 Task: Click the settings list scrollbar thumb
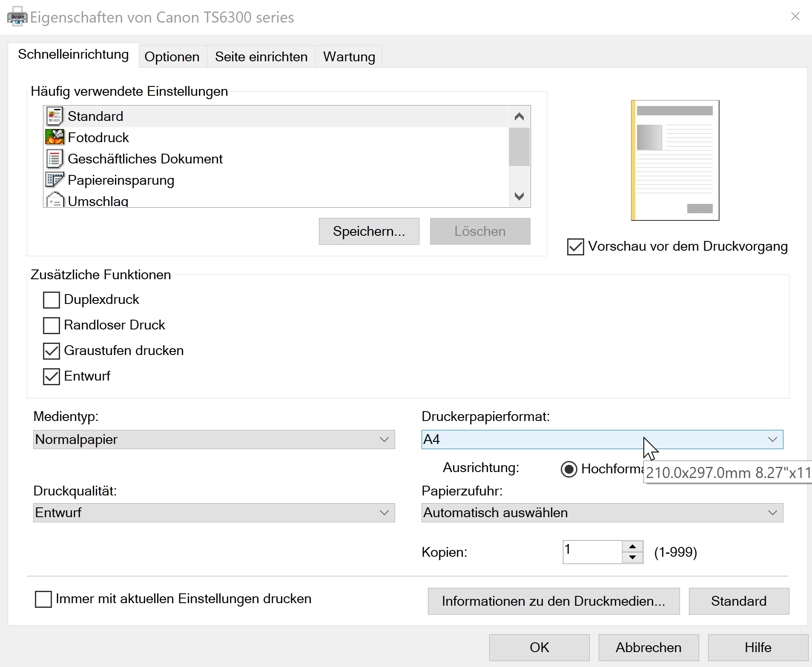519,147
